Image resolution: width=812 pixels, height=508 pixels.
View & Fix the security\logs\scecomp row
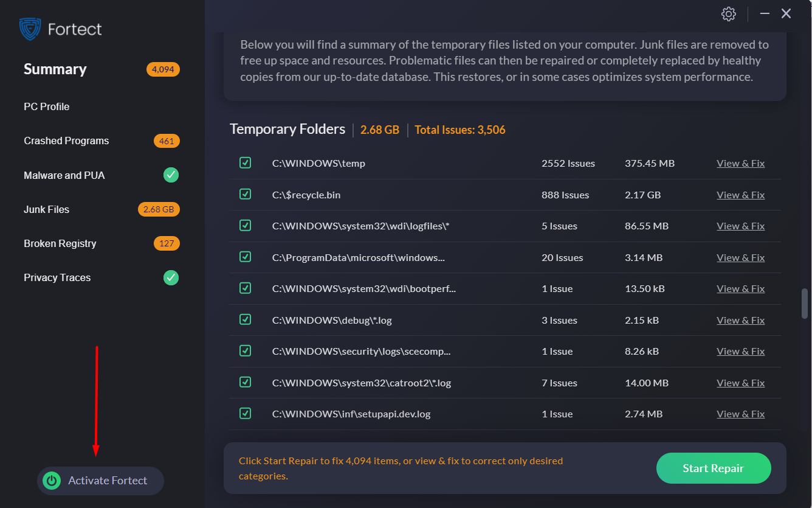click(x=741, y=351)
